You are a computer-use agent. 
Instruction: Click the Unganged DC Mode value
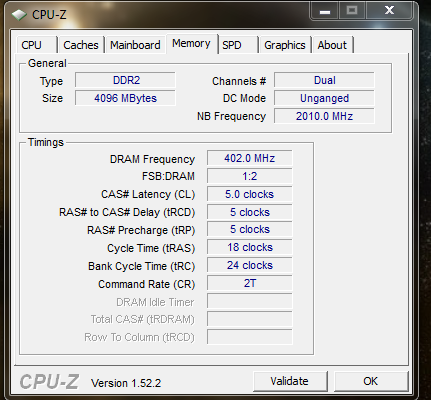coord(324,98)
